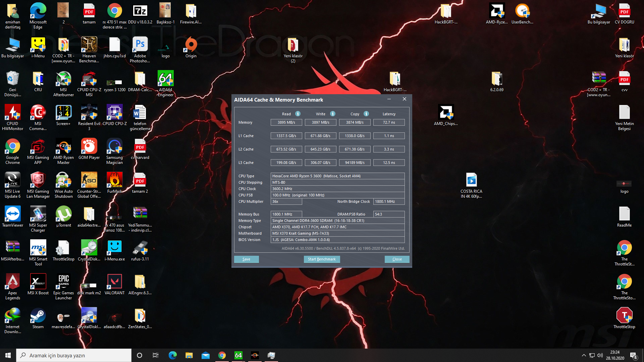The image size is (644, 362).
Task: Click Start Benchmark button in AIDA64
Action: [322, 259]
